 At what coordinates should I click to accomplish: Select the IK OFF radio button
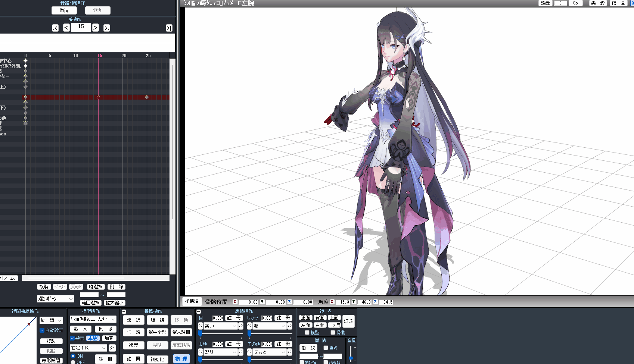tap(73, 362)
